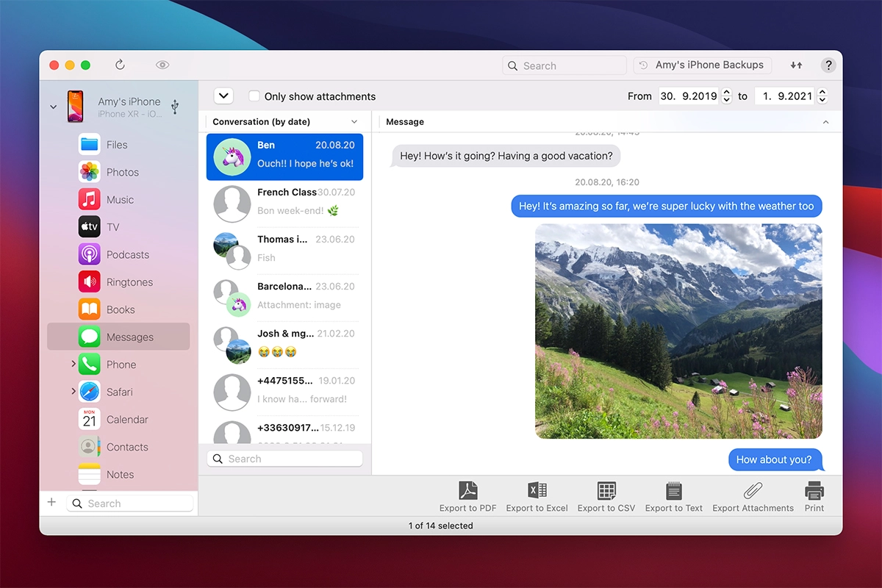Open the help question mark icon
The height and width of the screenshot is (588, 882).
point(828,65)
